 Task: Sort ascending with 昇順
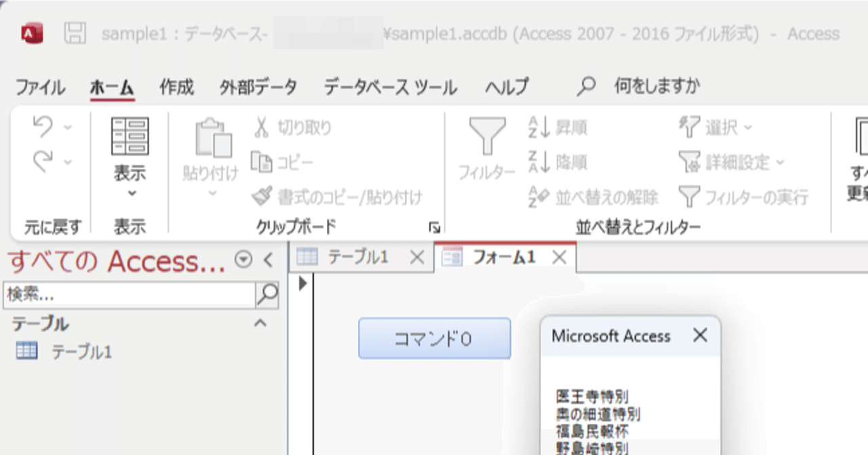coord(557,127)
